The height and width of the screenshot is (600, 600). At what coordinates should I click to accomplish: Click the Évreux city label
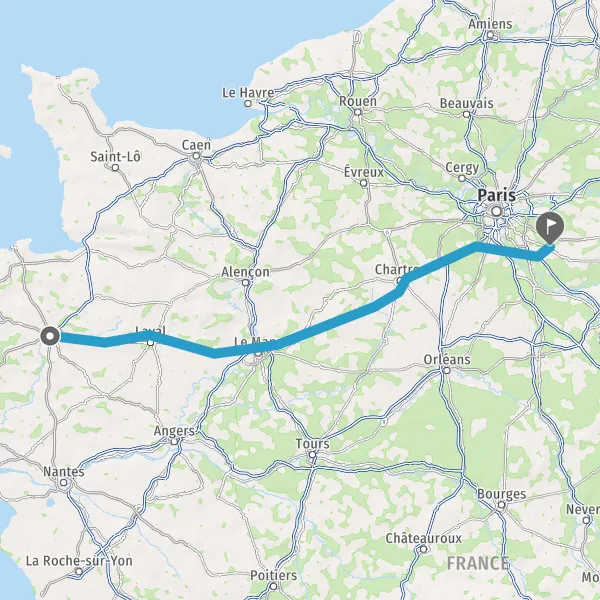[x=364, y=172]
